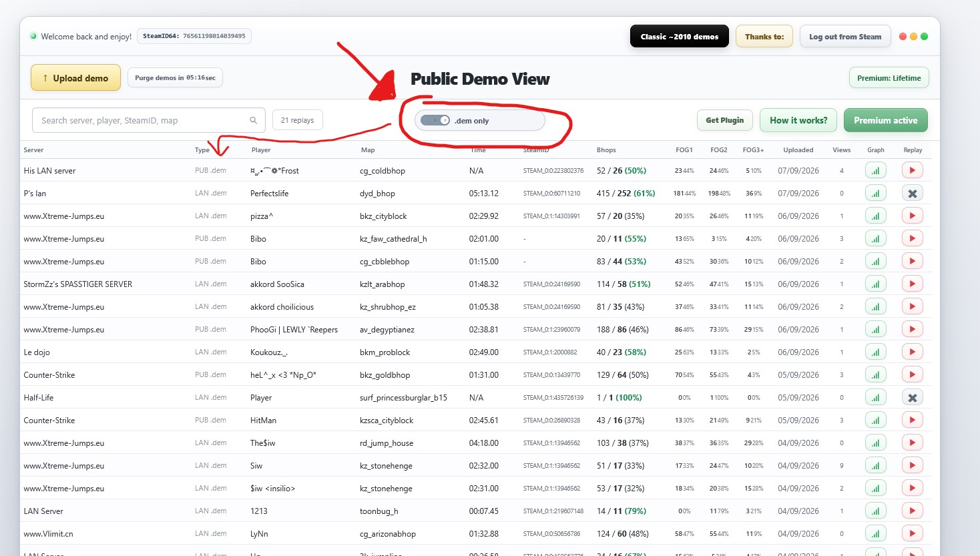
Task: Open graph for kzsca_cityblock row
Action: pyautogui.click(x=875, y=421)
